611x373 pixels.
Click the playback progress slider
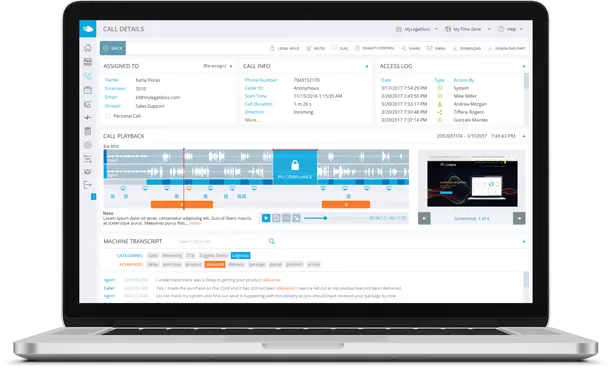tap(335, 218)
